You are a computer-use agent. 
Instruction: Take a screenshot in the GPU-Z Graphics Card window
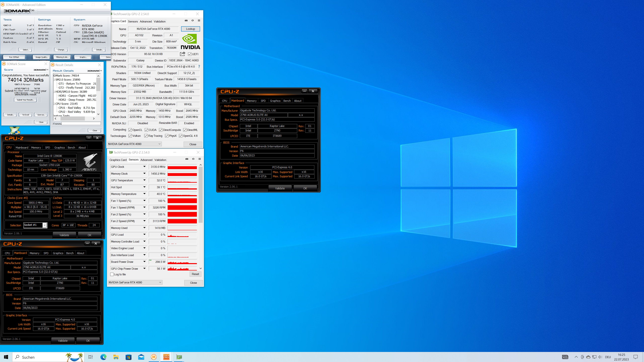[186, 20]
